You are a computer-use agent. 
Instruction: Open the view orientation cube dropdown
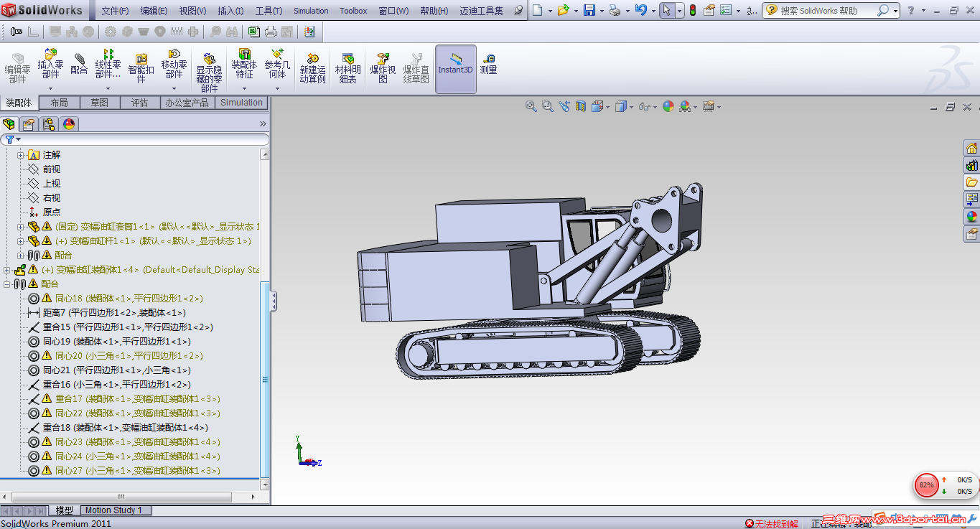tap(608, 107)
